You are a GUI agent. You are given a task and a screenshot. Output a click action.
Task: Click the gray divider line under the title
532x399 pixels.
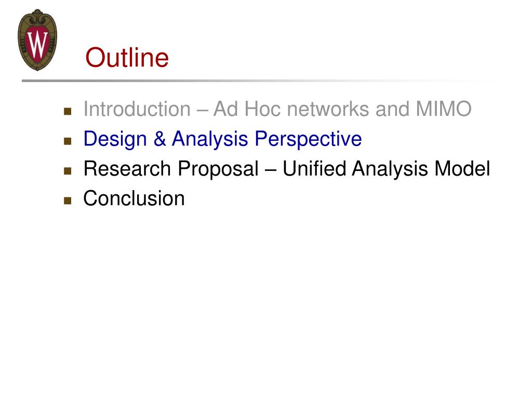point(258,81)
